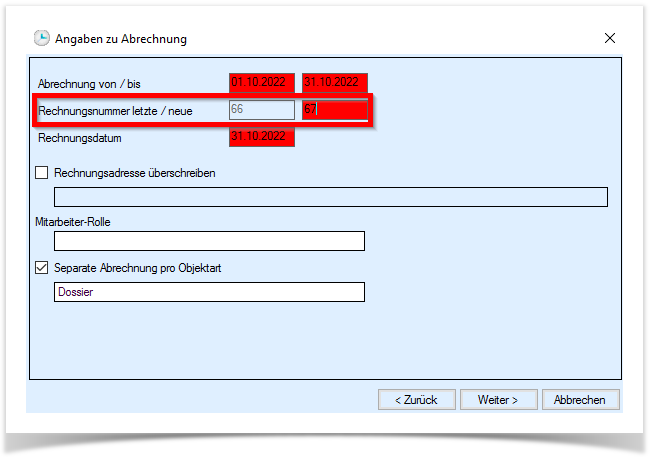
Task: Go back with the Zurück button
Action: (x=416, y=400)
